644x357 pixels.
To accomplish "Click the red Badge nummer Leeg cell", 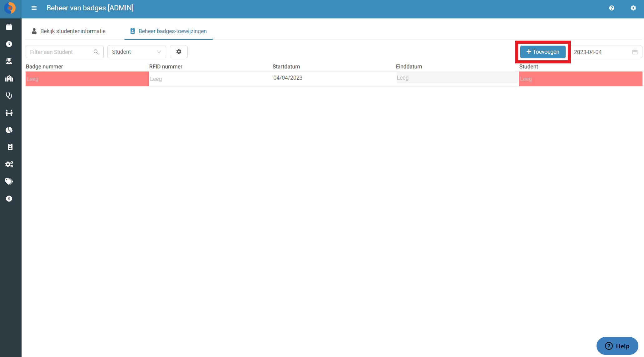I will (87, 79).
